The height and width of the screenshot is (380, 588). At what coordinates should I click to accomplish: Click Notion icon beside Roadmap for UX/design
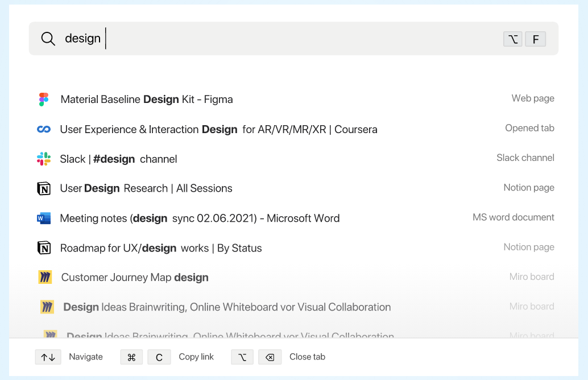pos(44,248)
